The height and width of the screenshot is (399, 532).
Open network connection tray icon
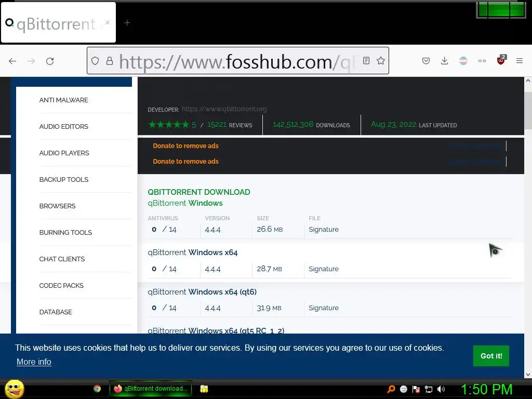tap(429, 389)
